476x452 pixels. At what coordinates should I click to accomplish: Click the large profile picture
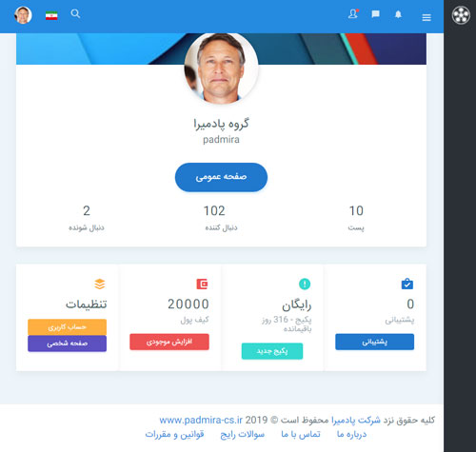tap(221, 68)
